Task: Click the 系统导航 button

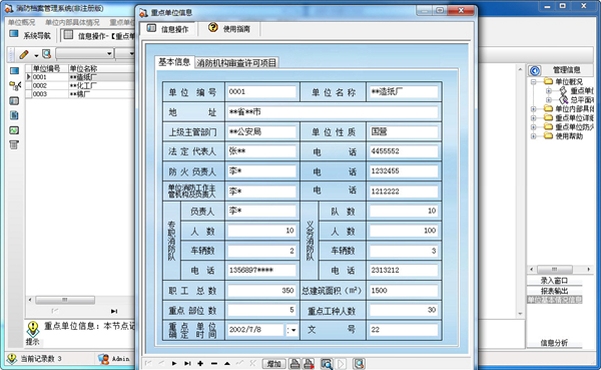Action: (30, 36)
